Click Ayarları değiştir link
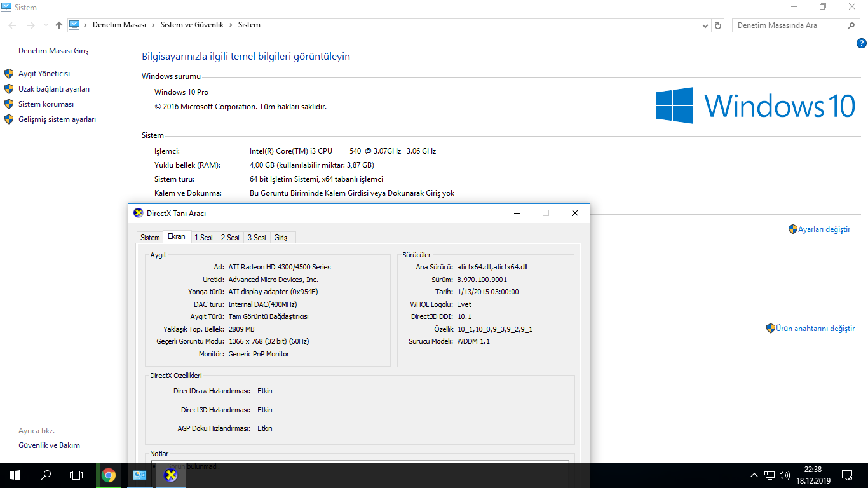Viewport: 868px width, 488px height. tap(824, 229)
